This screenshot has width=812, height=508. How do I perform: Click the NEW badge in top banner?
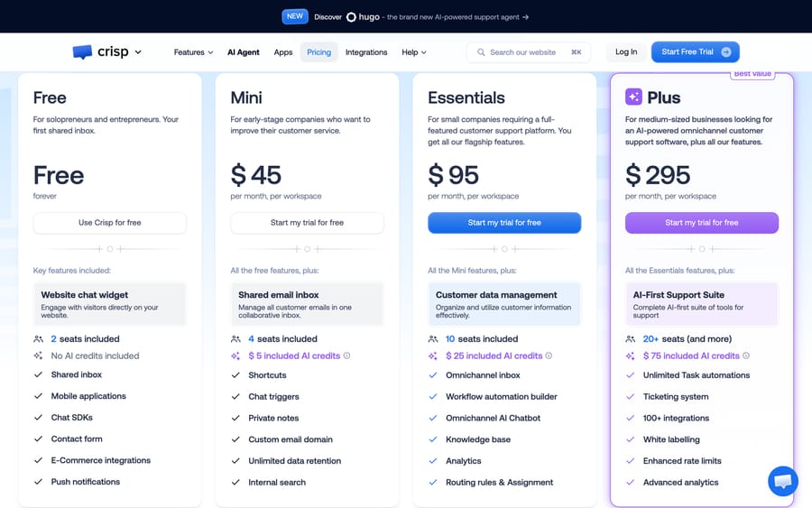coord(295,16)
